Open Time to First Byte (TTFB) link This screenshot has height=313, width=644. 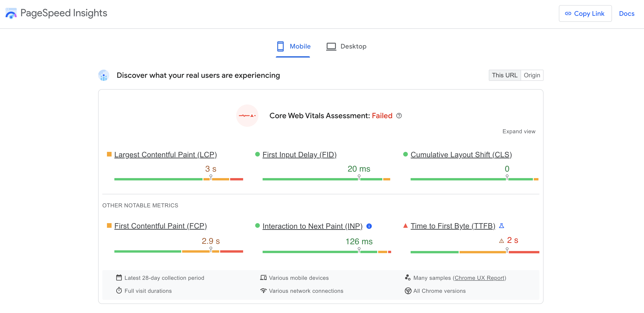click(453, 226)
